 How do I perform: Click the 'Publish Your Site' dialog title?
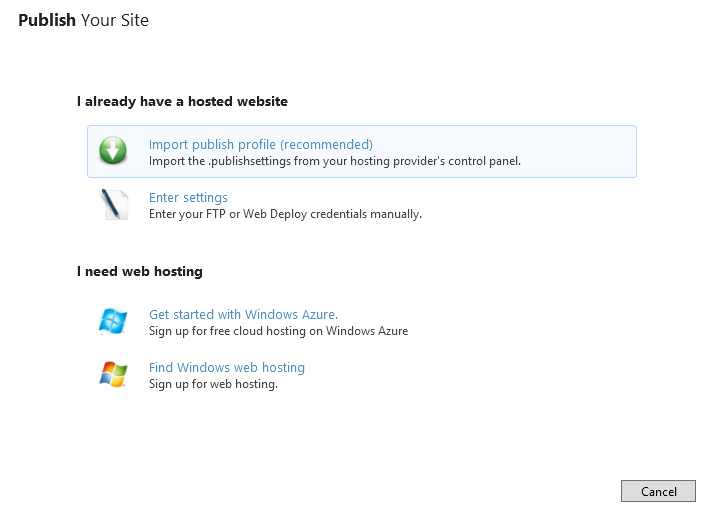83,20
